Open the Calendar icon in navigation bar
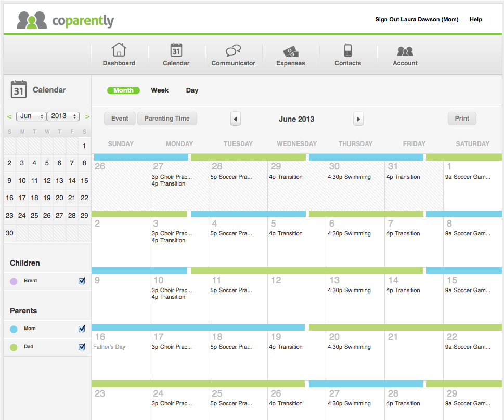 (176, 50)
